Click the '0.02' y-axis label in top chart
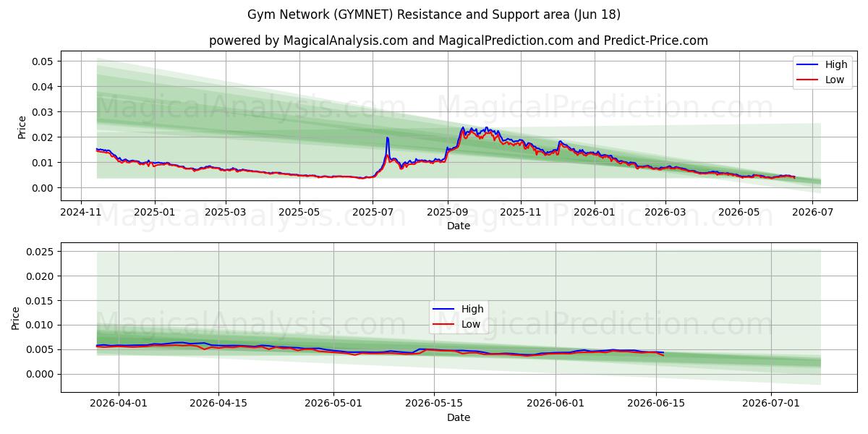 click(x=43, y=137)
